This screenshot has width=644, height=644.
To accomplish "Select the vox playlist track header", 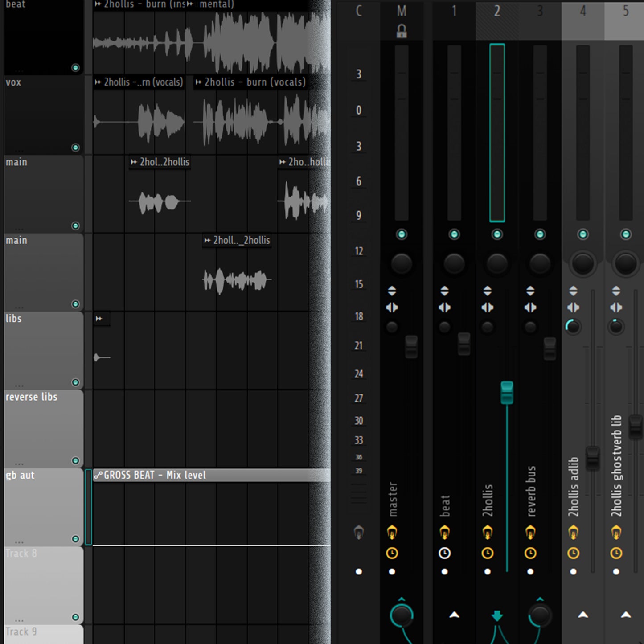I will point(44,115).
